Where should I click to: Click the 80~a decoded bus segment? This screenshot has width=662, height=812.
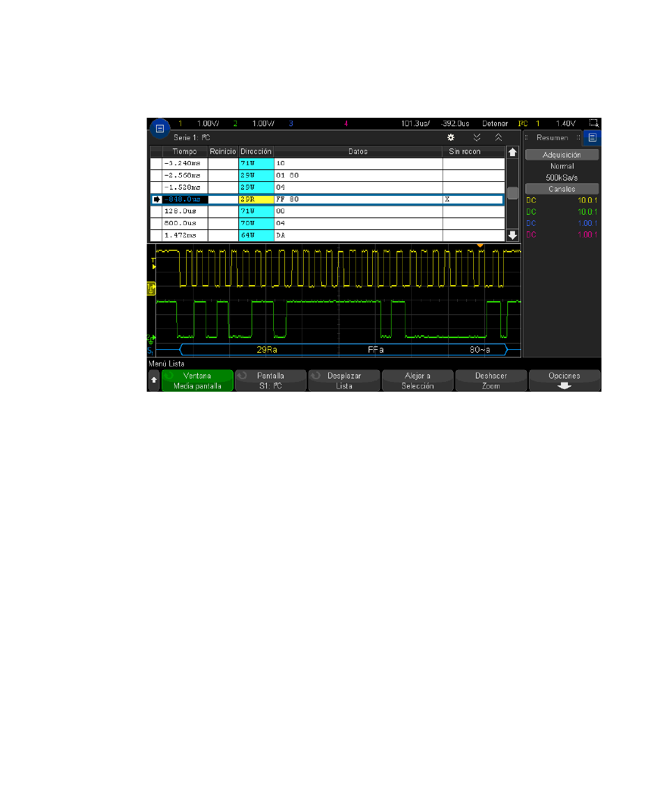click(480, 350)
